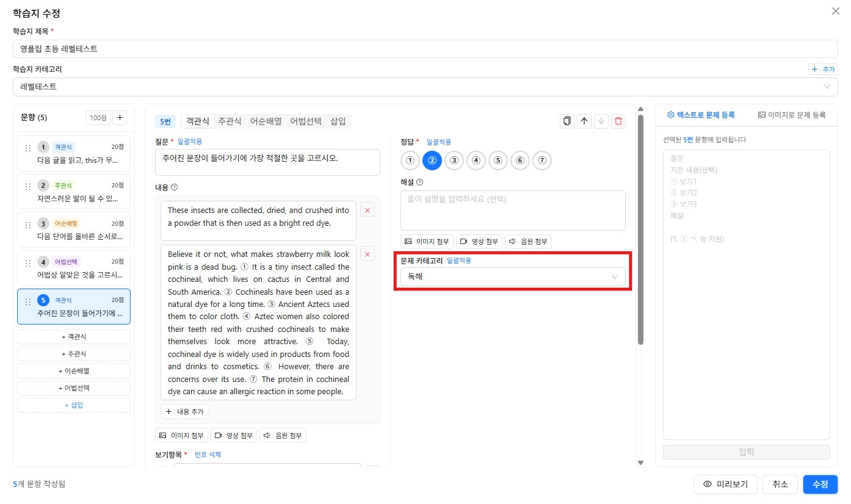The width and height of the screenshot is (851, 504).
Task: Open the 문제 카테고리 dropdown showing 독해
Action: 513,276
